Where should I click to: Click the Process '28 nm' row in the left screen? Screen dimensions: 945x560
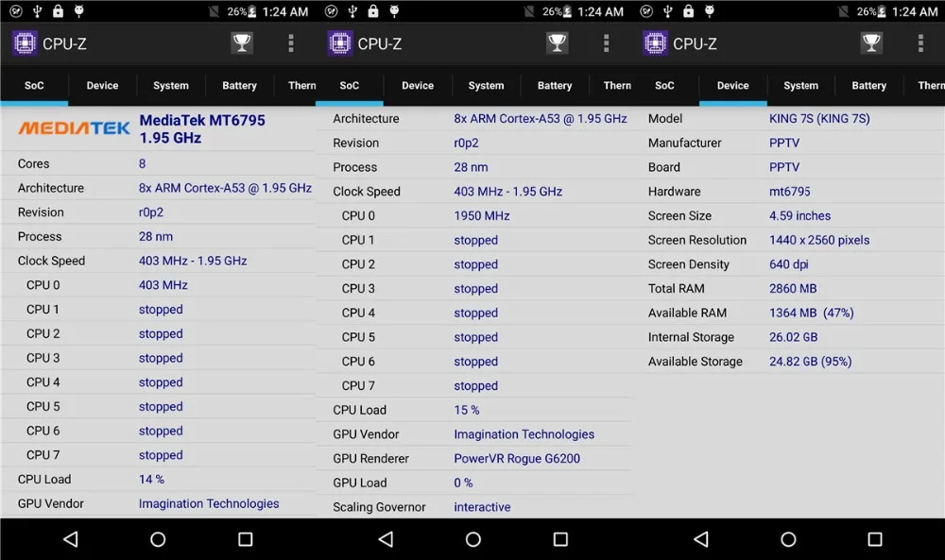158,237
